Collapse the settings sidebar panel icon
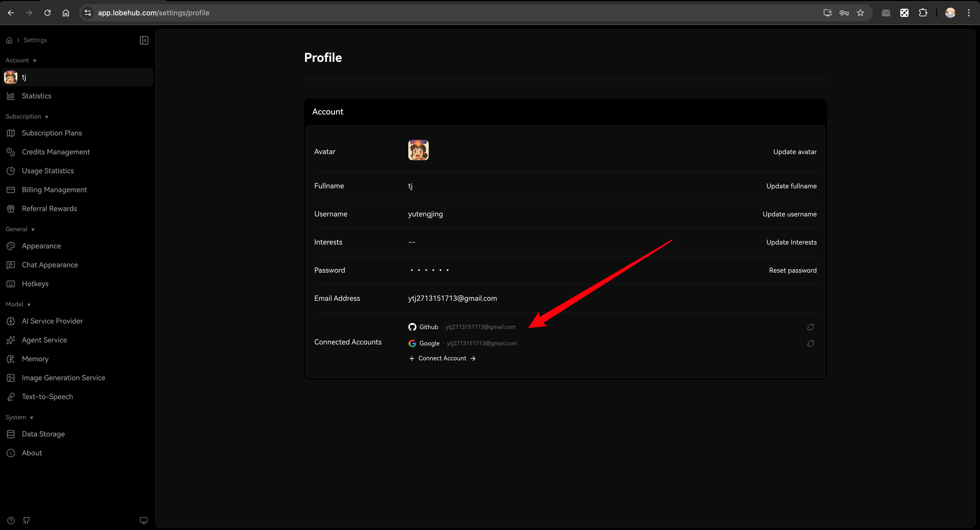This screenshot has width=980, height=530. (x=144, y=40)
